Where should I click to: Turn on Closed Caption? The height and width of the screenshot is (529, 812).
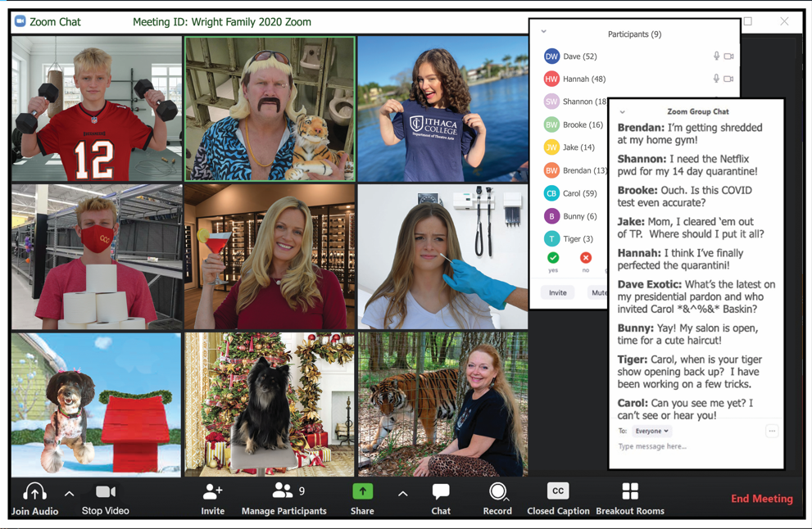pos(558,491)
